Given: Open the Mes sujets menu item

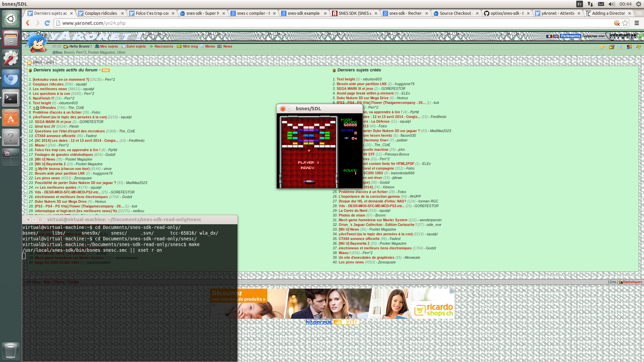Looking at the screenshot, I should pos(109,47).
